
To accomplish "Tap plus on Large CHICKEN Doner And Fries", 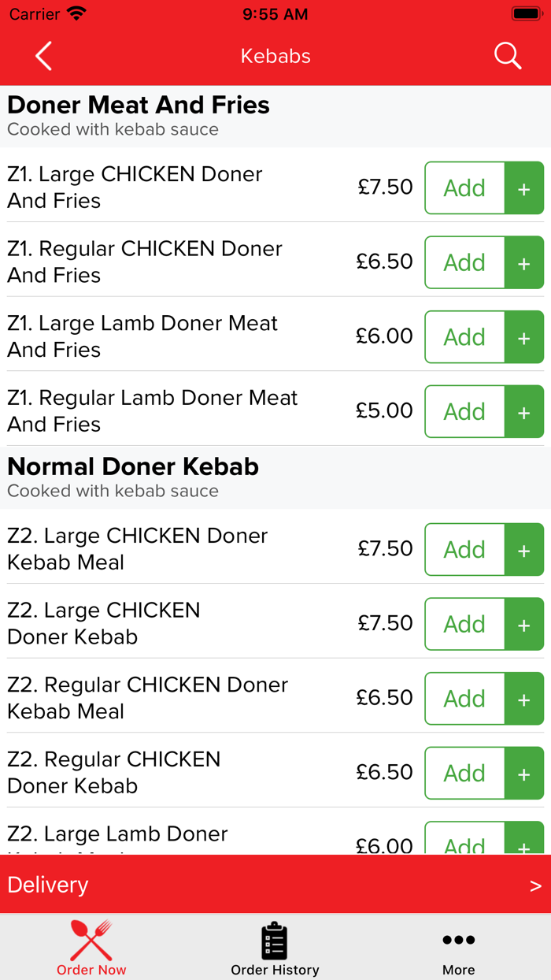I will click(524, 187).
